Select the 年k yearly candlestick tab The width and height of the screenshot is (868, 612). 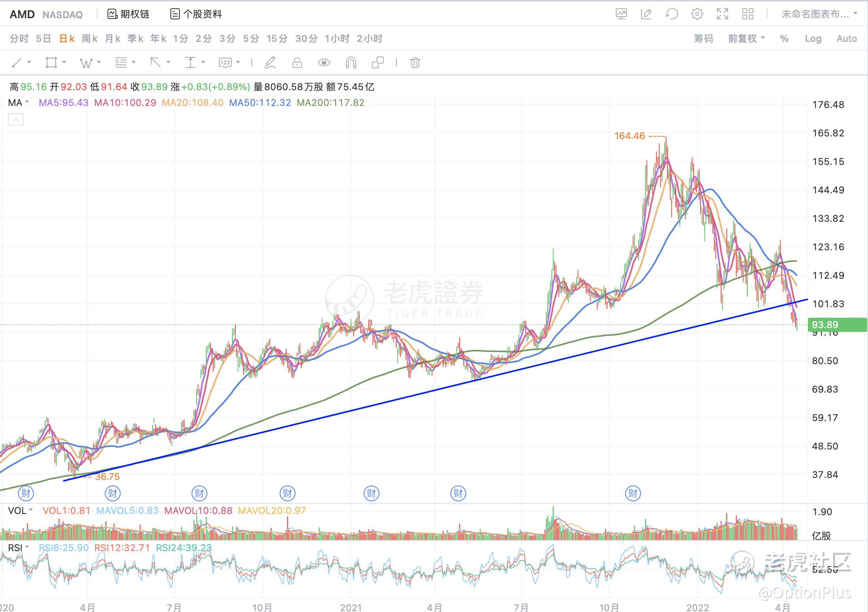(158, 39)
